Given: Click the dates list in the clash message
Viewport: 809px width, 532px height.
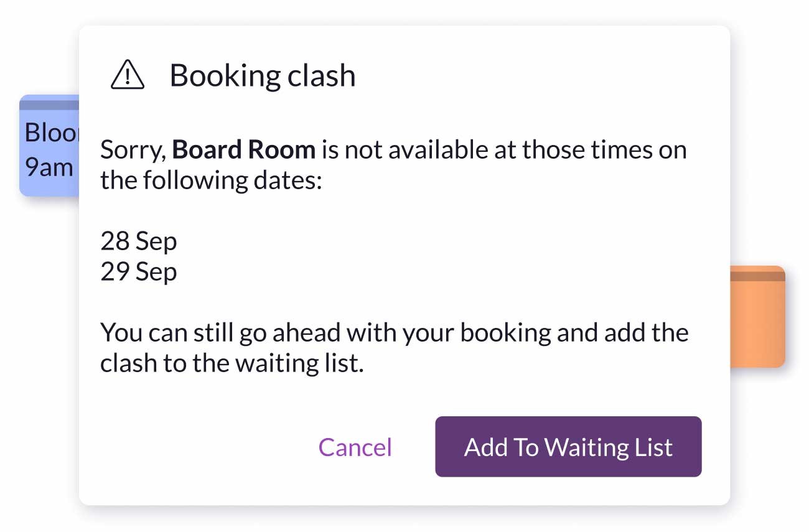Looking at the screenshot, I should [138, 255].
